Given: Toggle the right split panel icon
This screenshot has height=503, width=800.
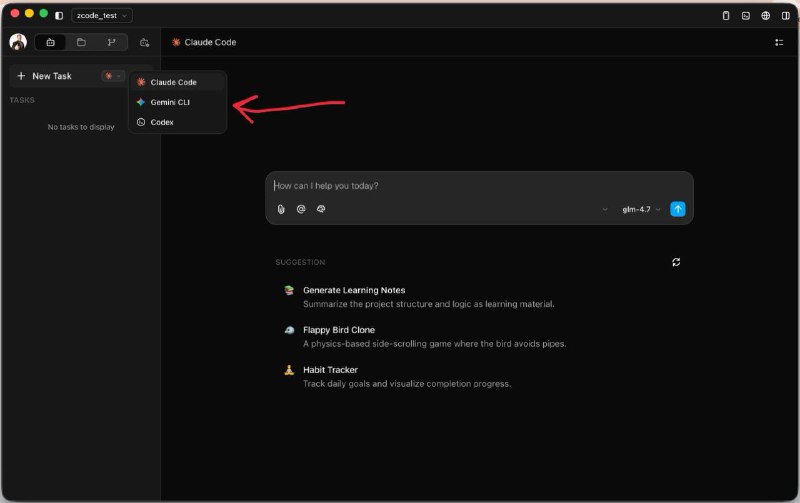Looking at the screenshot, I should tap(785, 15).
